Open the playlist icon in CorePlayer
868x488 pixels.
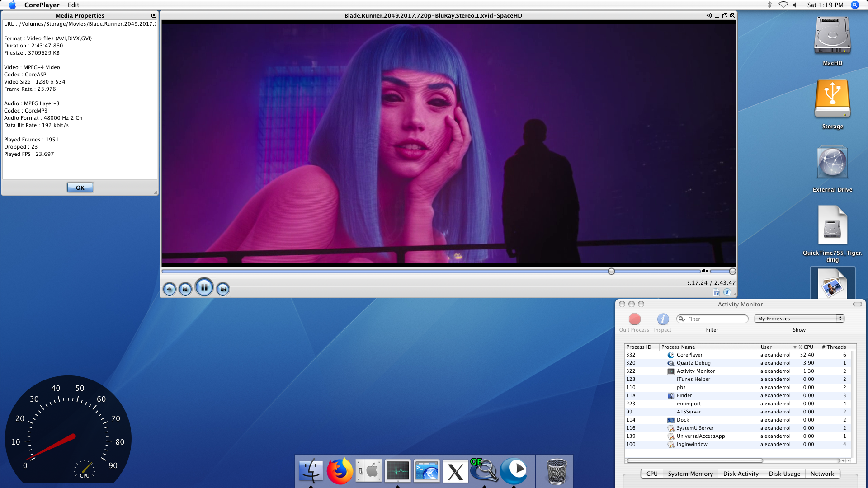[717, 292]
